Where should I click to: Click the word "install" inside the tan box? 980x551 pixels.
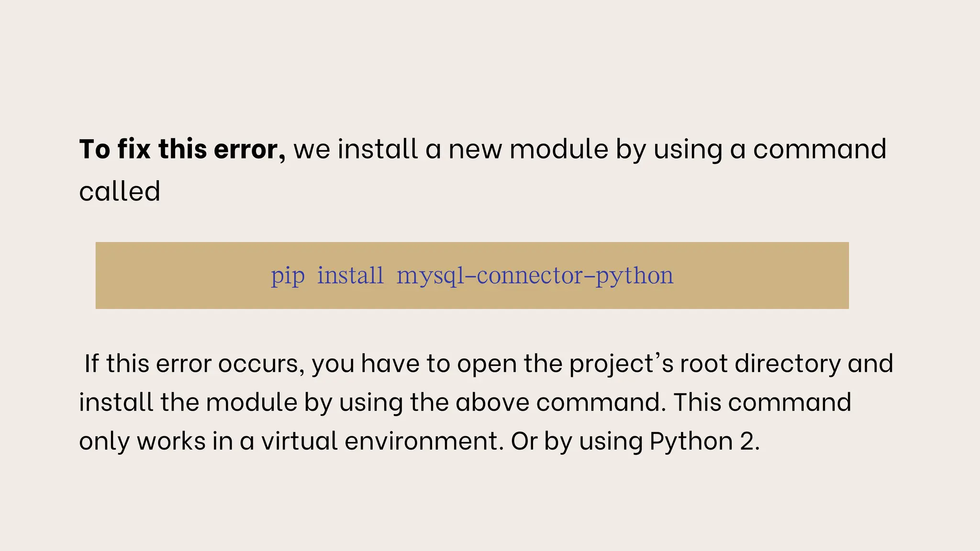pos(350,276)
